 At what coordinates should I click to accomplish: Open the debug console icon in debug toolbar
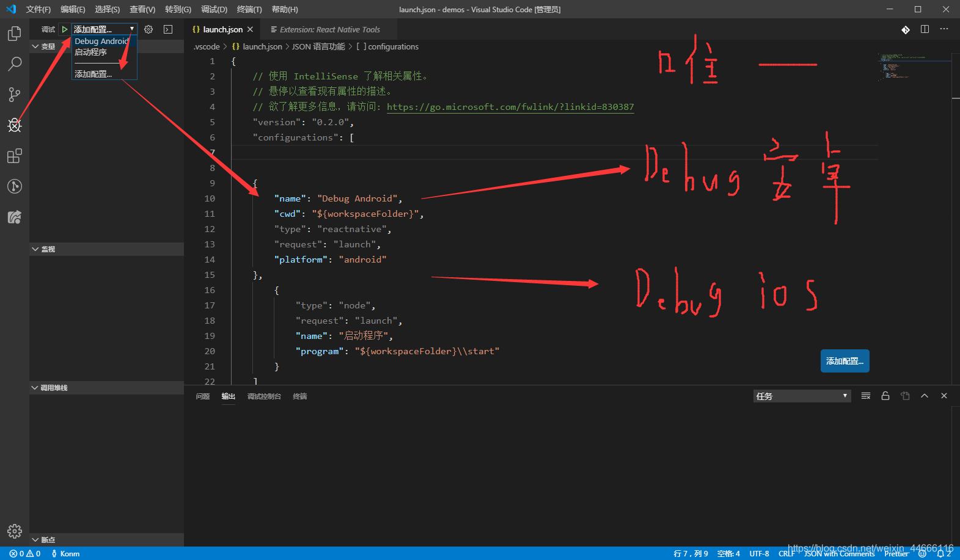pos(168,29)
